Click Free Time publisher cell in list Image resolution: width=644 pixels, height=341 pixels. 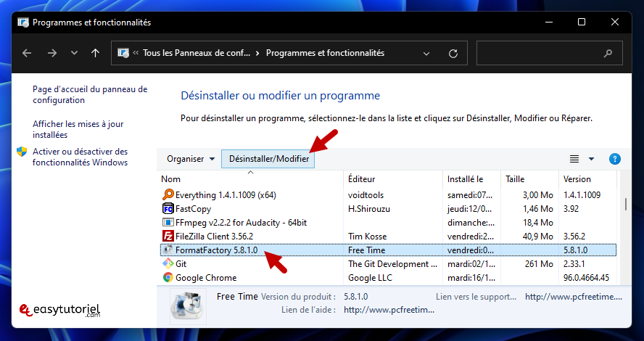(366, 250)
